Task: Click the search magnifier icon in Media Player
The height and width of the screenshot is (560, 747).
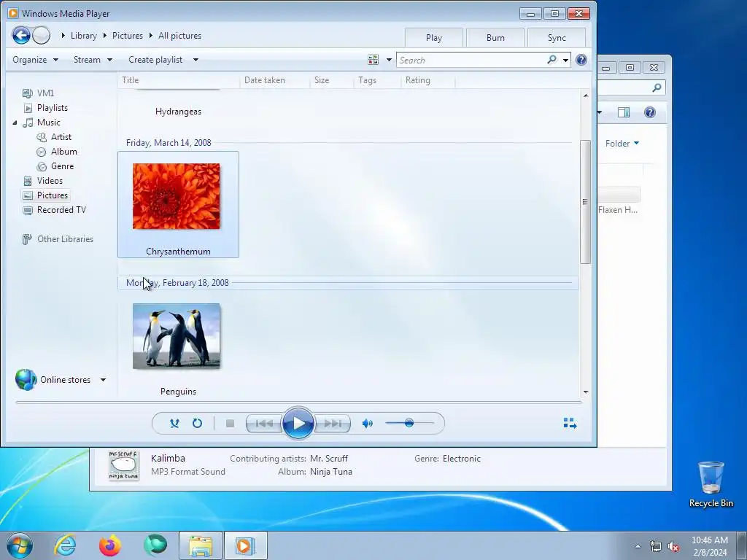Action: (551, 60)
